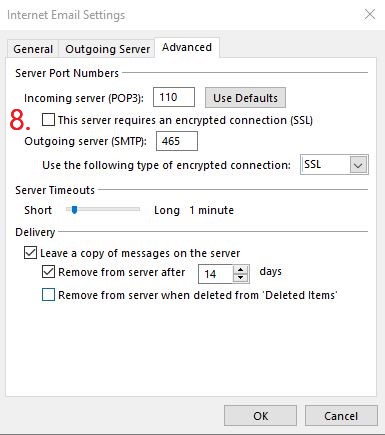Click the Server Timeouts slider handle
Image resolution: width=385 pixels, height=435 pixels.
coord(74,210)
